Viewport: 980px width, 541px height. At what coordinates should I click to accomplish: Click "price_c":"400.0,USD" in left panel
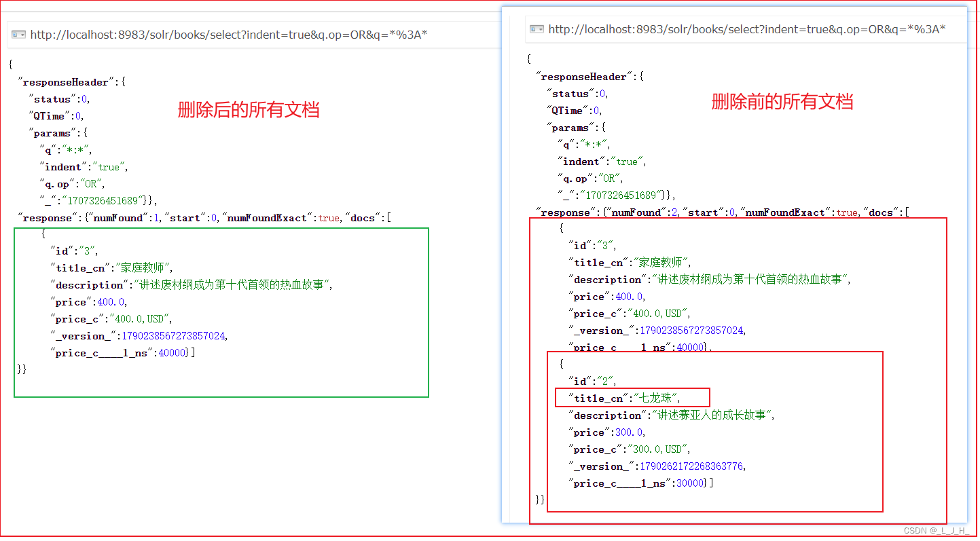pos(111,320)
